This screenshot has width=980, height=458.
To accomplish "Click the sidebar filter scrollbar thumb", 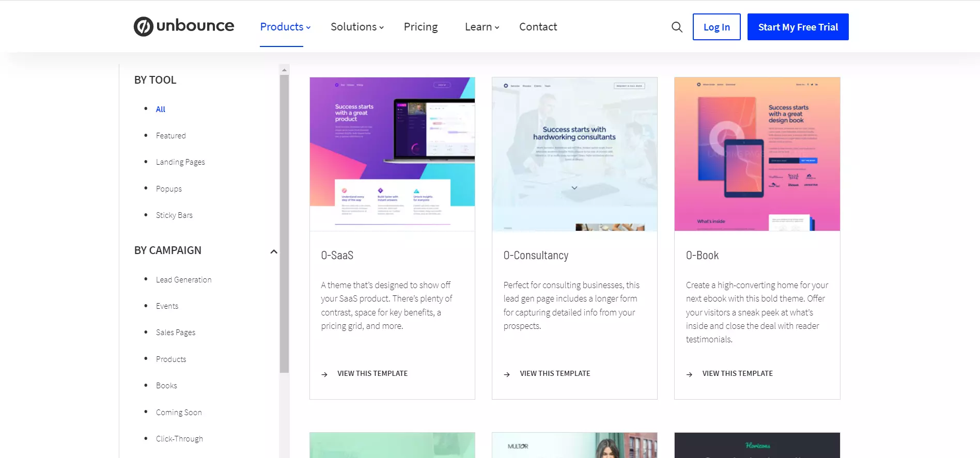I will [284, 224].
